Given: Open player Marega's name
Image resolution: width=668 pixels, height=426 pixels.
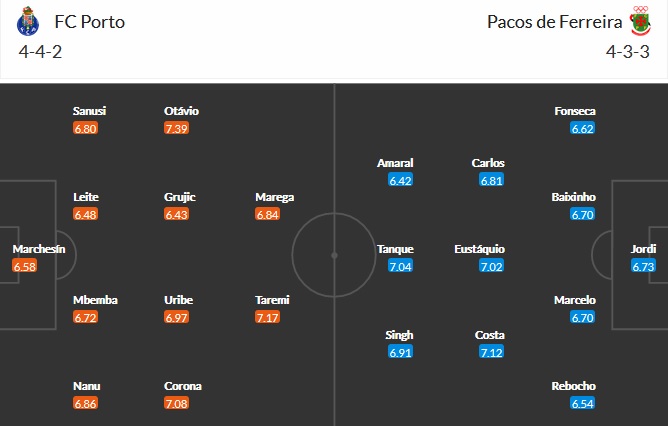Looking at the screenshot, I should pos(275,197).
